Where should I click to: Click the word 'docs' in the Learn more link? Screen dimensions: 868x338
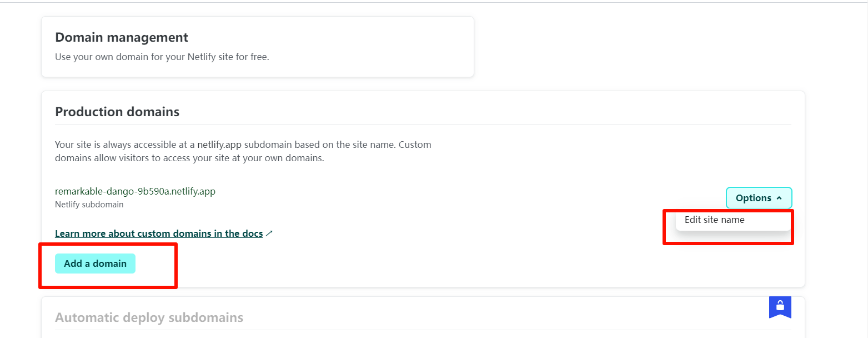[x=253, y=233]
